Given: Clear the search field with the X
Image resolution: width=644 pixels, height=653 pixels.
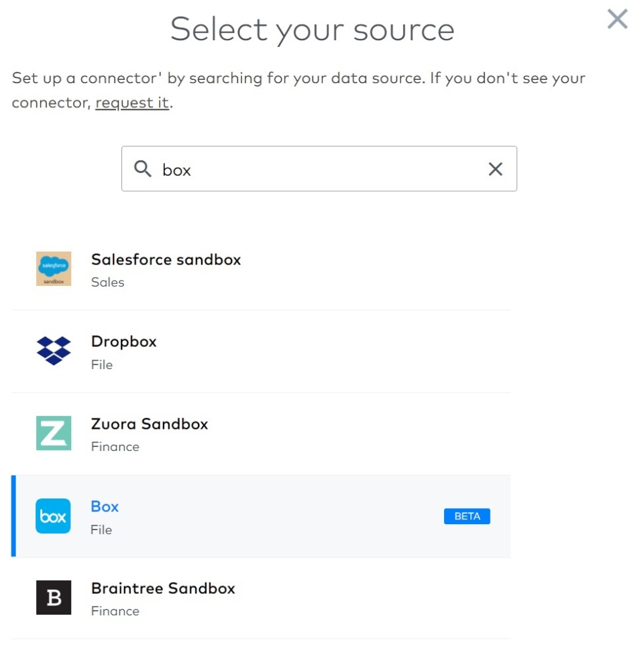Looking at the screenshot, I should (x=495, y=169).
